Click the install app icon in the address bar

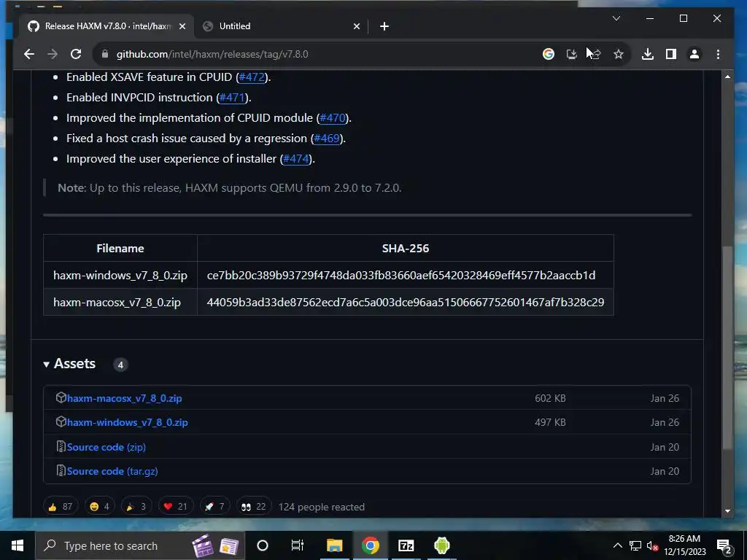coord(571,54)
